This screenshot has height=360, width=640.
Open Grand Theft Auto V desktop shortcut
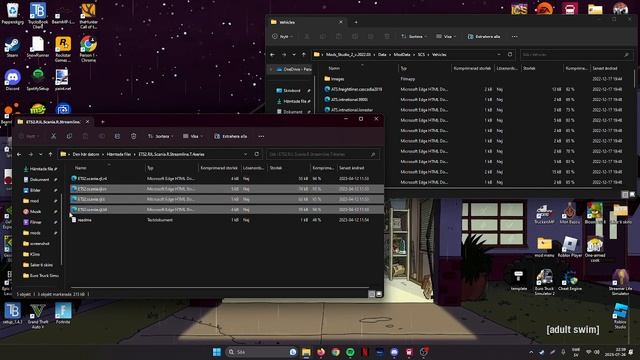pos(38,316)
